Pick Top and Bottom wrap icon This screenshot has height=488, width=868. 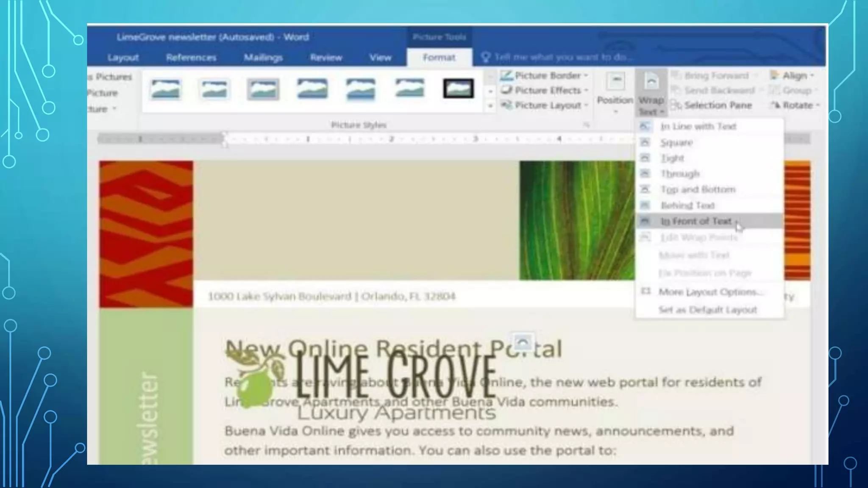(x=645, y=189)
